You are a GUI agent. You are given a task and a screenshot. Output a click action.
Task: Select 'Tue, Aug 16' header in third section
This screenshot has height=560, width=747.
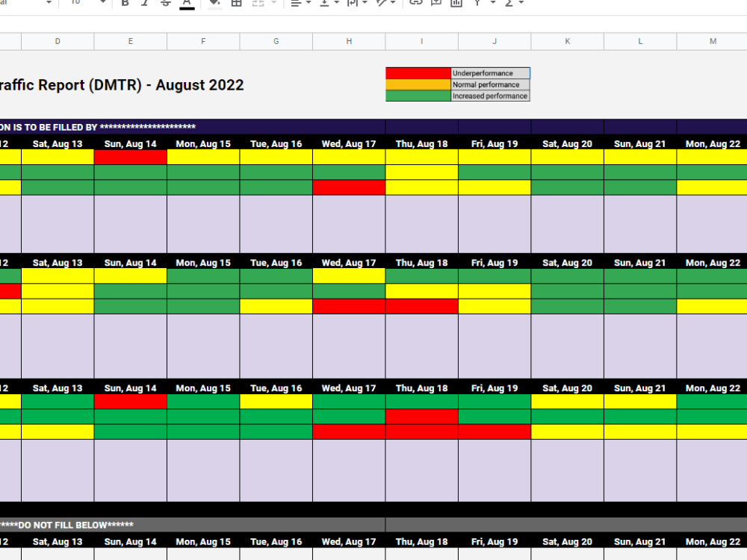click(276, 388)
